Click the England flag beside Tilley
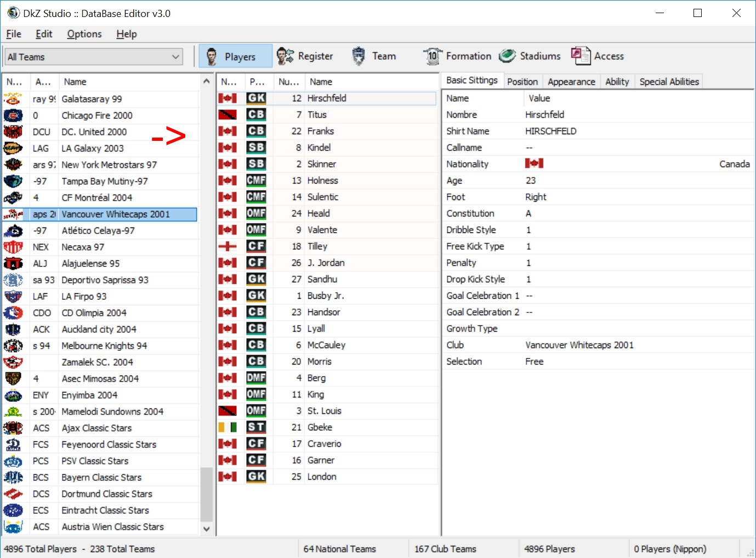Image resolution: width=756 pixels, height=558 pixels. (228, 246)
